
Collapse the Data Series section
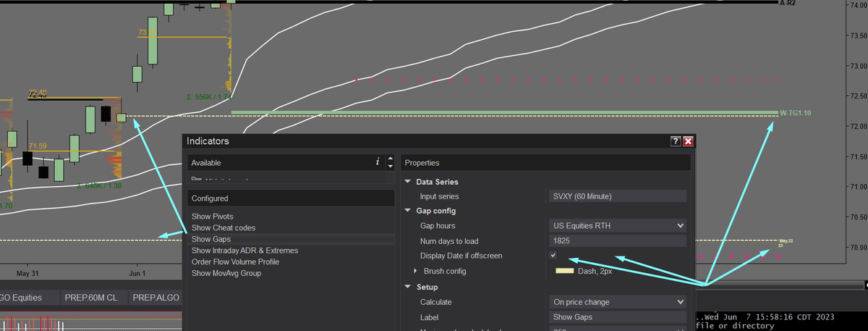pyautogui.click(x=409, y=182)
